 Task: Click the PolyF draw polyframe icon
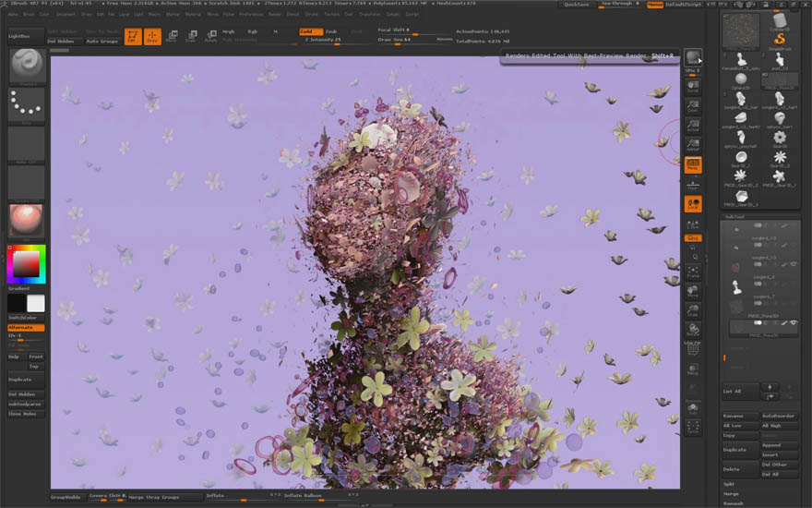(x=693, y=350)
